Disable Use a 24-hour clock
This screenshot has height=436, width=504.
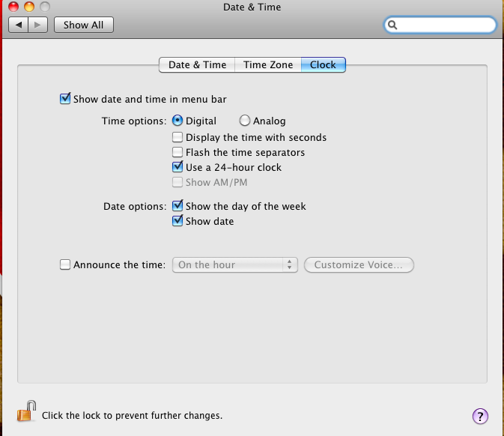coord(177,167)
